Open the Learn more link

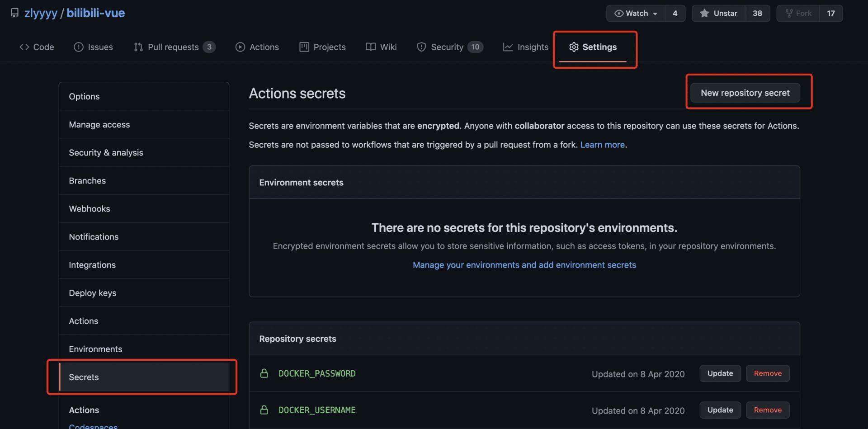[602, 145]
